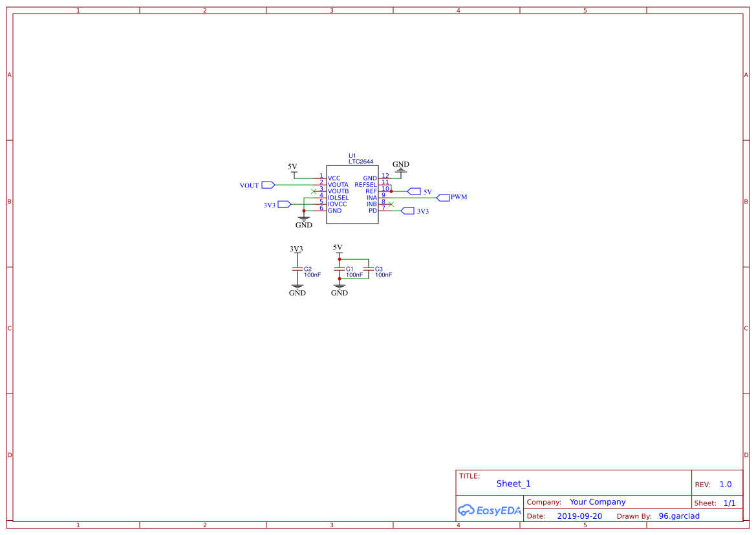Select the LTC2644 IC symbol U1
The image size is (756, 535).
[352, 195]
